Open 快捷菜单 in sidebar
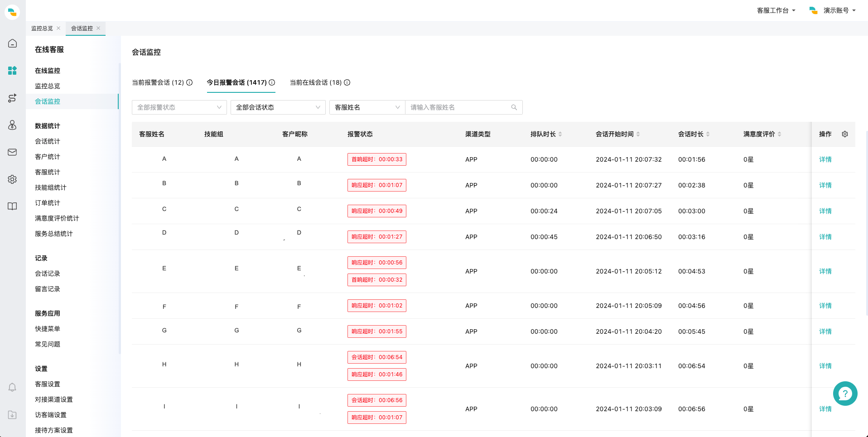868x437 pixels. pos(48,329)
